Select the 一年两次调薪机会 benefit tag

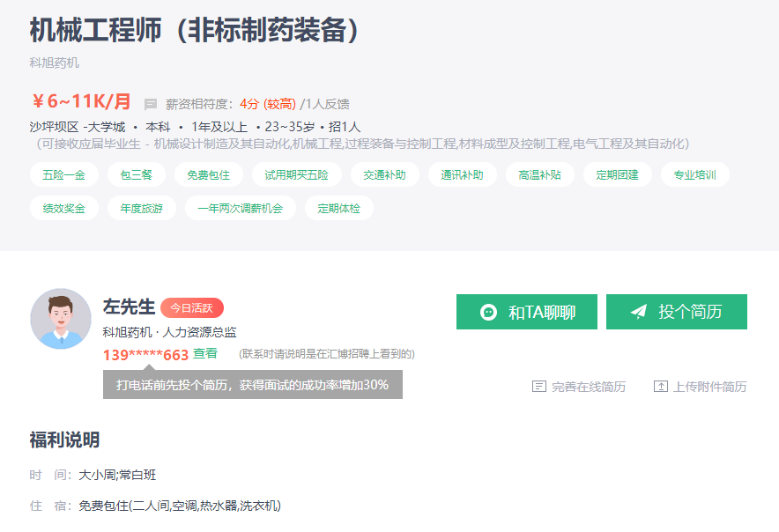pos(241,208)
